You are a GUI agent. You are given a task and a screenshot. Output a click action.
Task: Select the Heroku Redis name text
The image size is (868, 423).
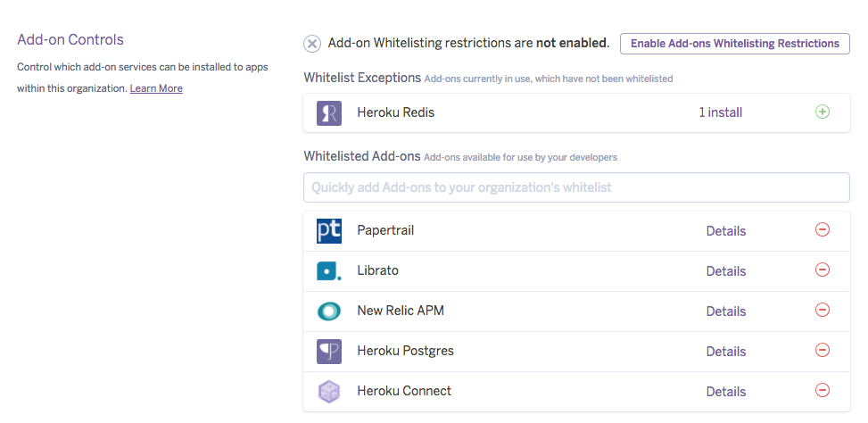(396, 112)
